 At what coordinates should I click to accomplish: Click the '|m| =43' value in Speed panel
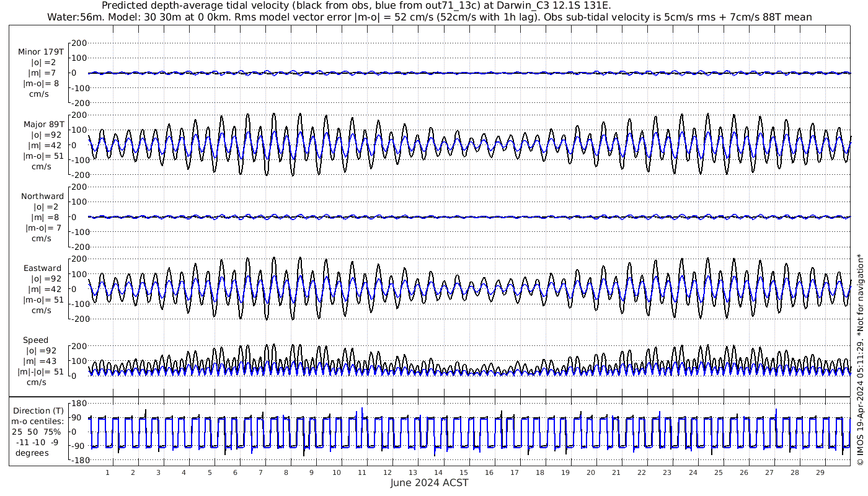(41, 361)
